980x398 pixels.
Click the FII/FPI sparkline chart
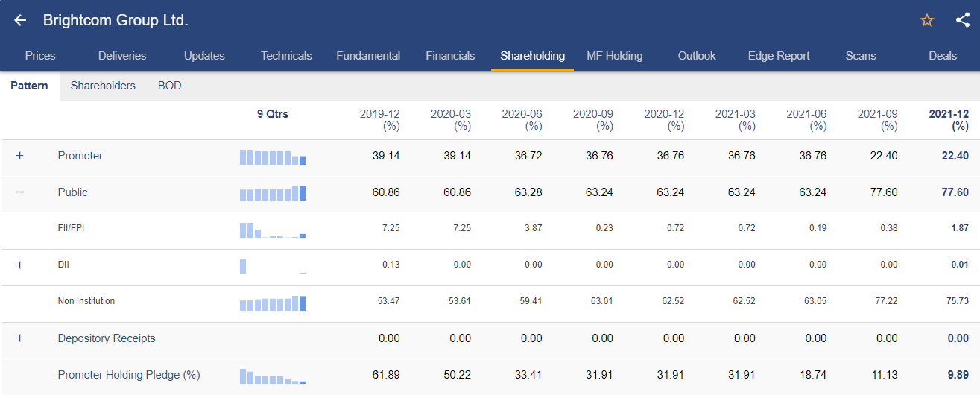[273, 230]
